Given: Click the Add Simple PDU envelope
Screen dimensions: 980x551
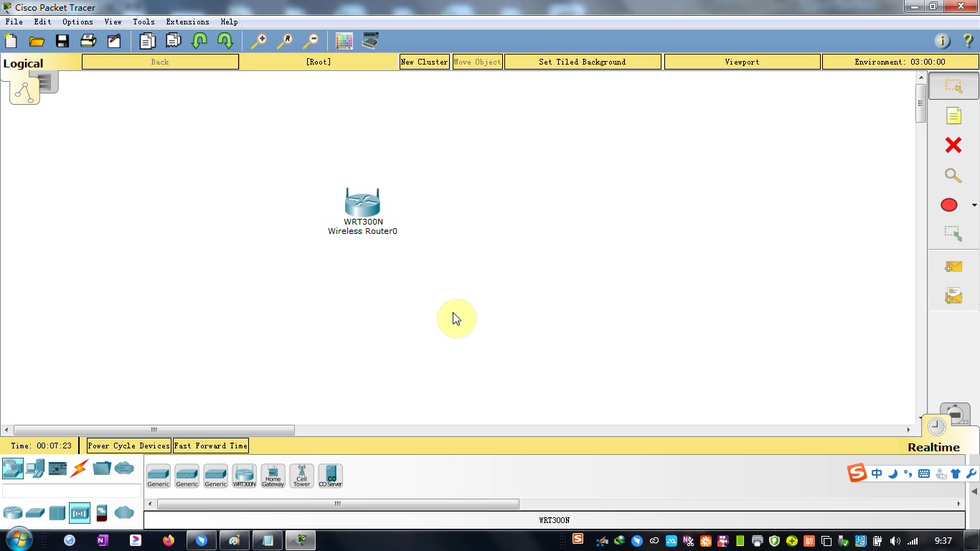Looking at the screenshot, I should tap(953, 267).
